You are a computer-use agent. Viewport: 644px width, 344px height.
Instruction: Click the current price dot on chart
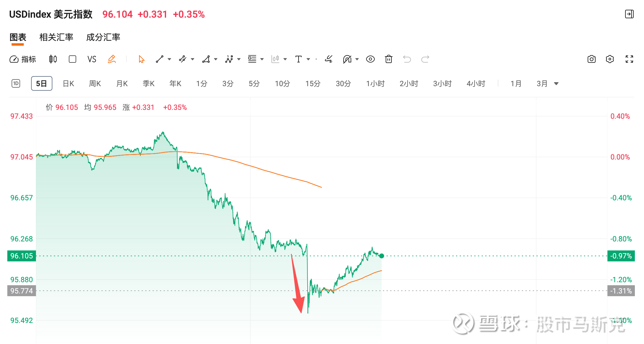click(381, 256)
